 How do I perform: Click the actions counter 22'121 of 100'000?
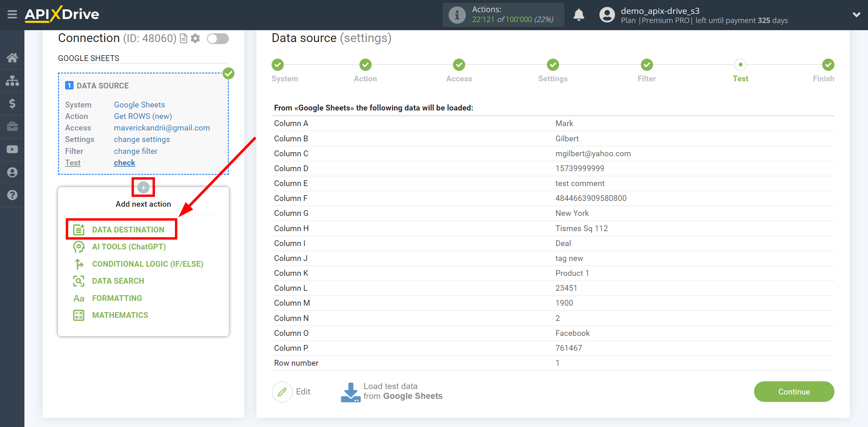pos(513,20)
